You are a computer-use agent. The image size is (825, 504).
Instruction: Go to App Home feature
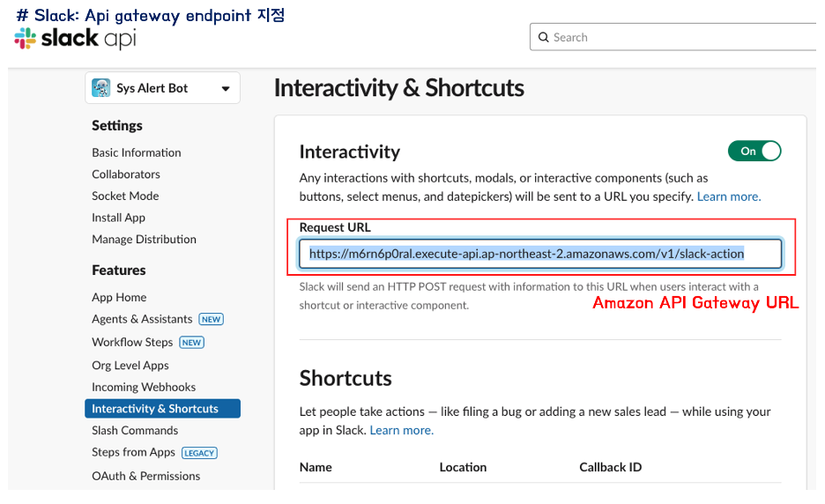[119, 297]
